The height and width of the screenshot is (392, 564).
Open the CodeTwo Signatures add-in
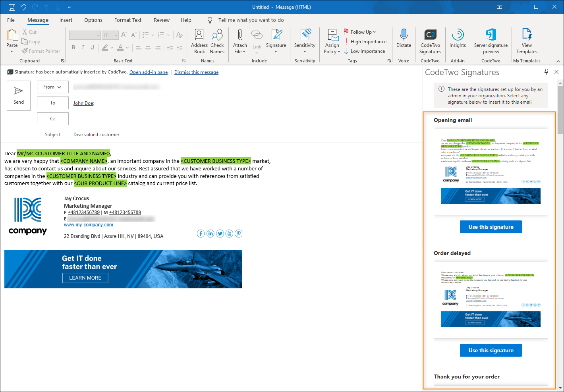coord(430,41)
